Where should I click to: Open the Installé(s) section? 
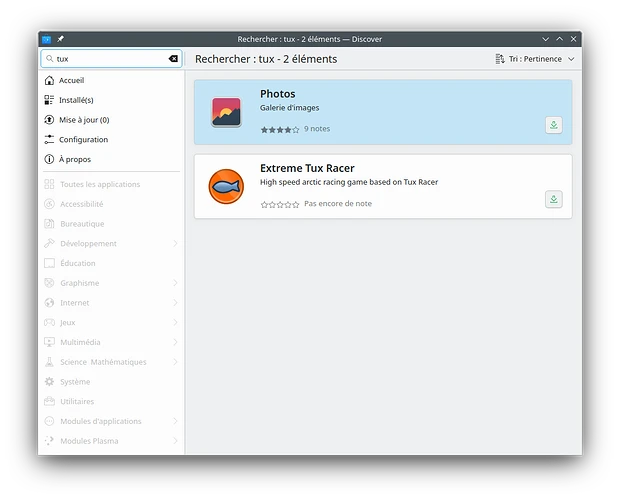pos(76,100)
